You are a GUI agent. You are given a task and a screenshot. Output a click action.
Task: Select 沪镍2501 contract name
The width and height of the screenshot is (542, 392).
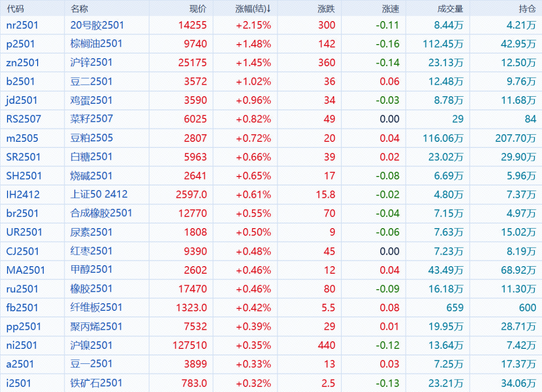point(91,345)
